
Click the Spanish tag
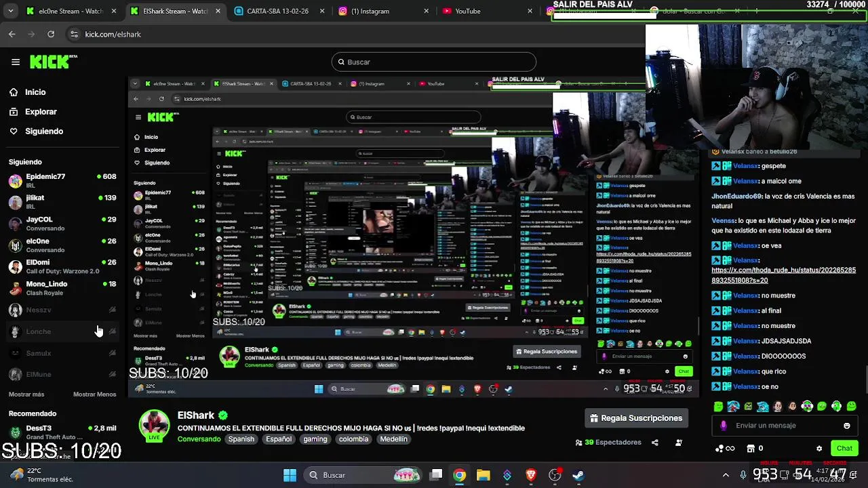(x=241, y=439)
